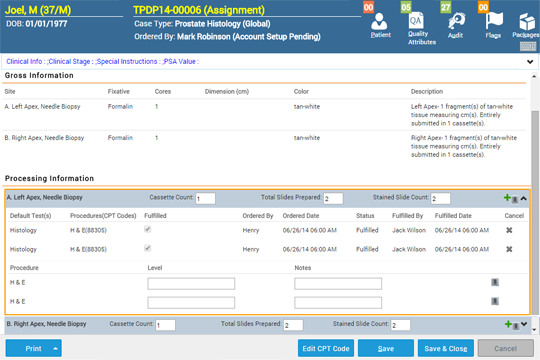Click Notes field of first H & E row
Image resolution: width=540 pixels, height=360 pixels.
(x=338, y=284)
